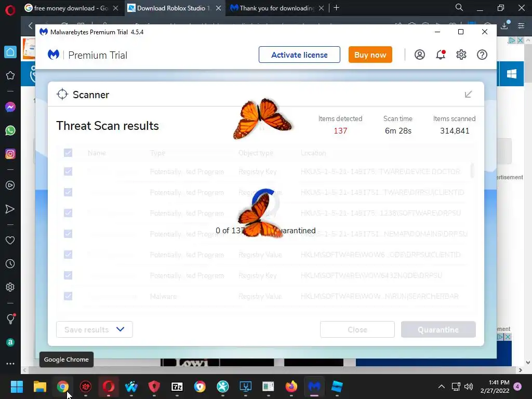Go back in Opera browser
This screenshot has height=399, width=532.
tap(31, 25)
